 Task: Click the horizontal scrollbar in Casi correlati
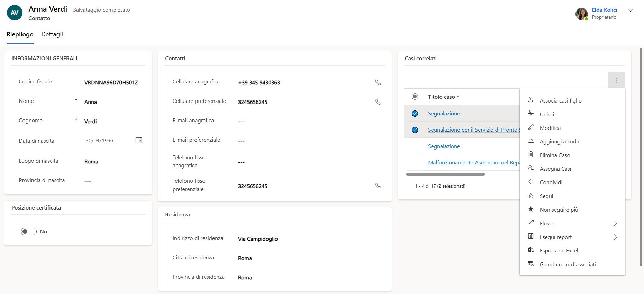click(x=445, y=174)
